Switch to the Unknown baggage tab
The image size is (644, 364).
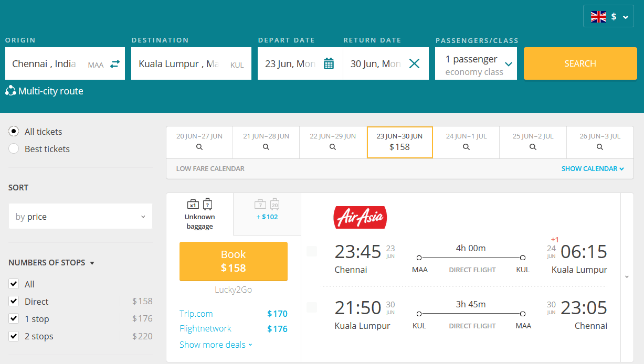[200, 214]
